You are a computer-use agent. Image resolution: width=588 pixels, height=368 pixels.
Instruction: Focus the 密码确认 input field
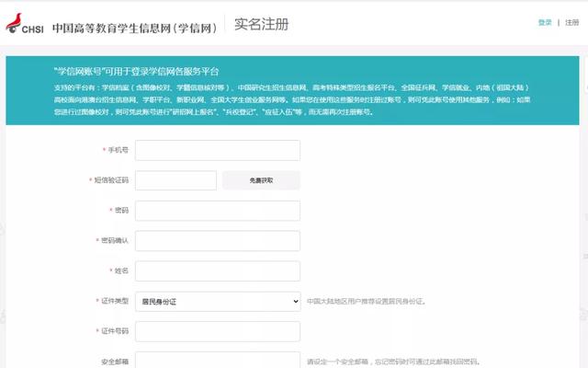coord(218,241)
